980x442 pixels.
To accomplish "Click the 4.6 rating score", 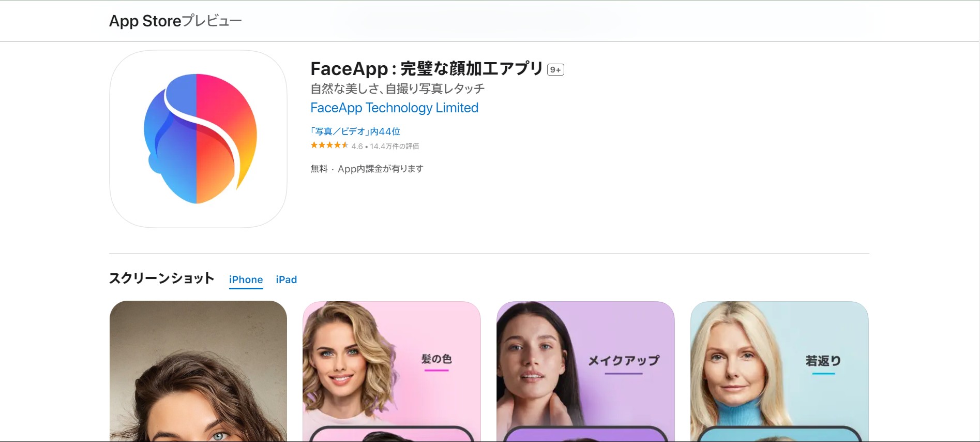I will pos(357,146).
